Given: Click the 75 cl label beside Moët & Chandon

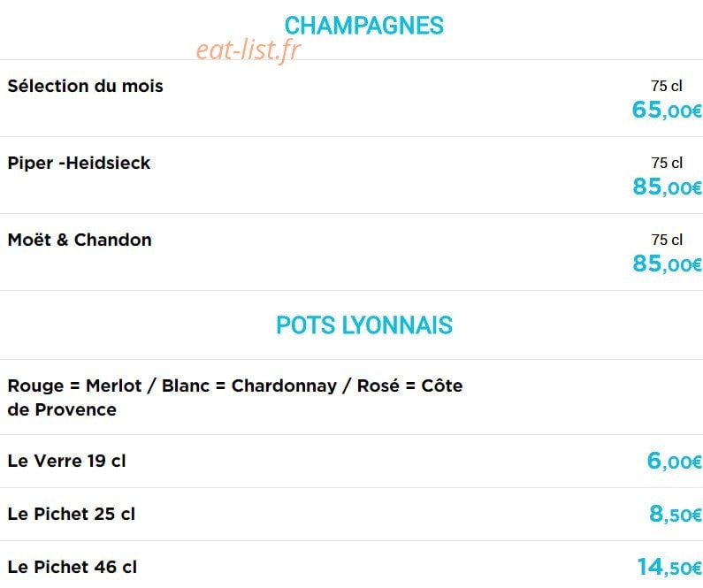Looking at the screenshot, I should 667,240.
